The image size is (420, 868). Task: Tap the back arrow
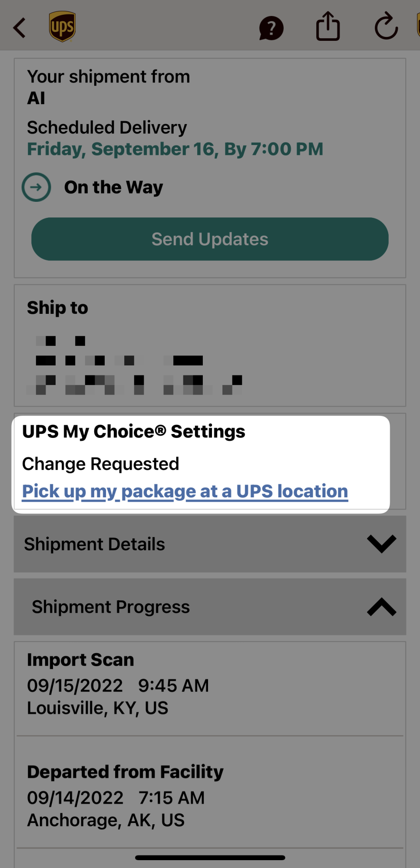pos(20,28)
